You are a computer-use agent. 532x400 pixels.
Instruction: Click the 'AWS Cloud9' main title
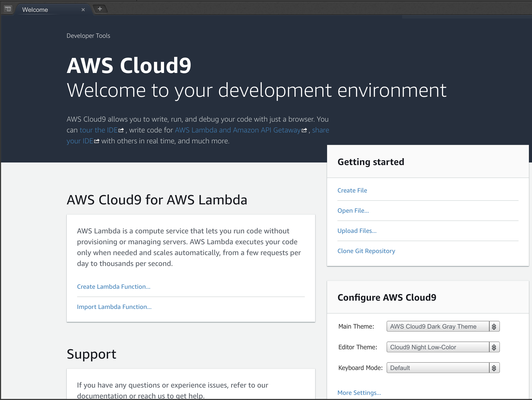click(129, 65)
